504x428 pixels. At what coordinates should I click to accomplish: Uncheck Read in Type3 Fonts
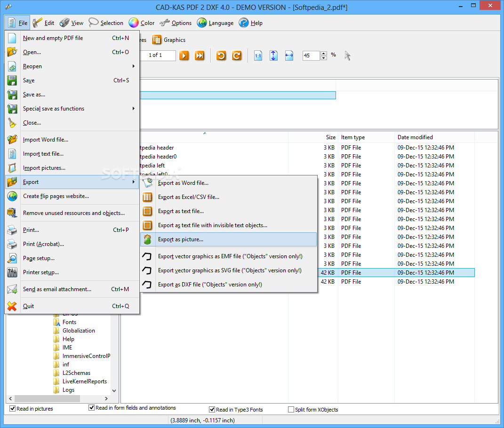click(212, 409)
